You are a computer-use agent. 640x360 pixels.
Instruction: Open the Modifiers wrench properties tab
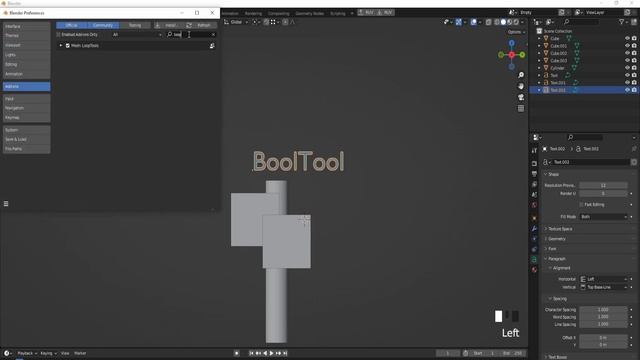534,229
